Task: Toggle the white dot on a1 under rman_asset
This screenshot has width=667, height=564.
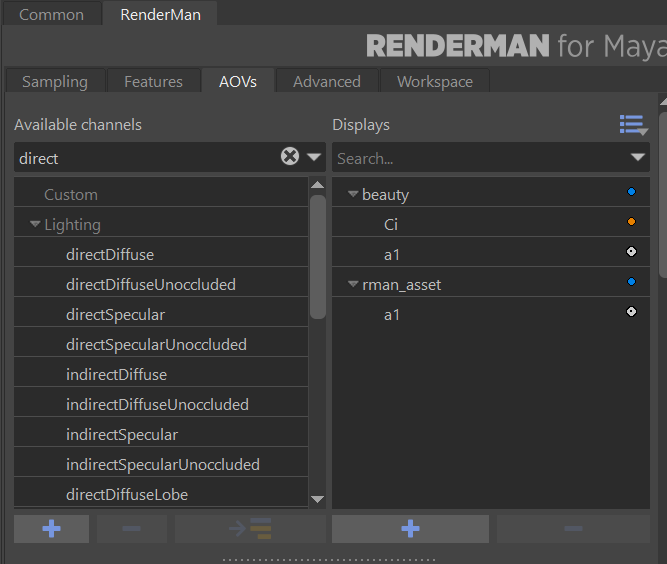Action: click(x=631, y=312)
